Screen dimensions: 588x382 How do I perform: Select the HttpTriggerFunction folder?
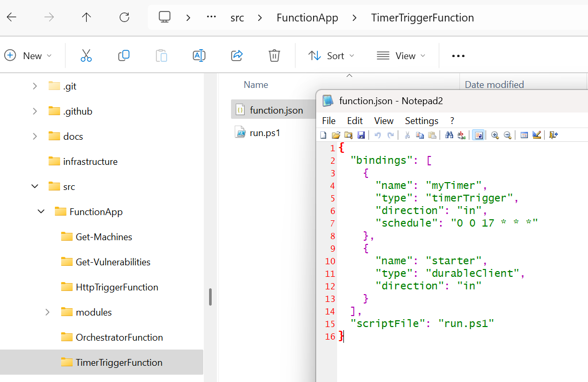point(110,287)
